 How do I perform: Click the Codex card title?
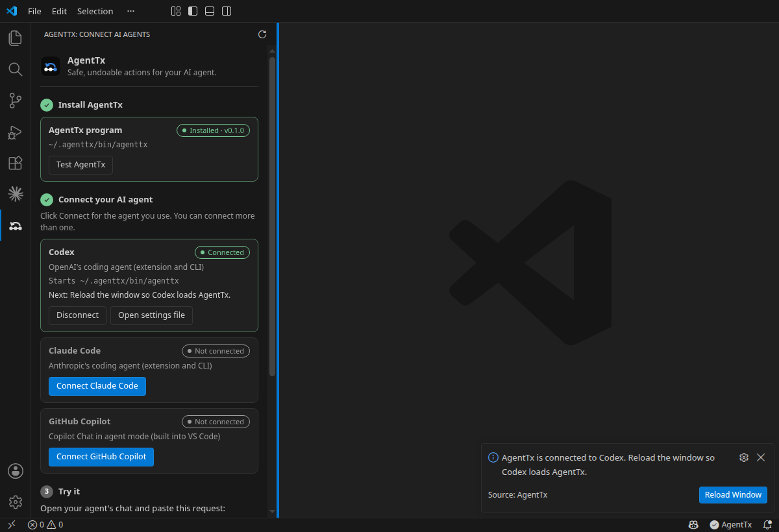[62, 252]
